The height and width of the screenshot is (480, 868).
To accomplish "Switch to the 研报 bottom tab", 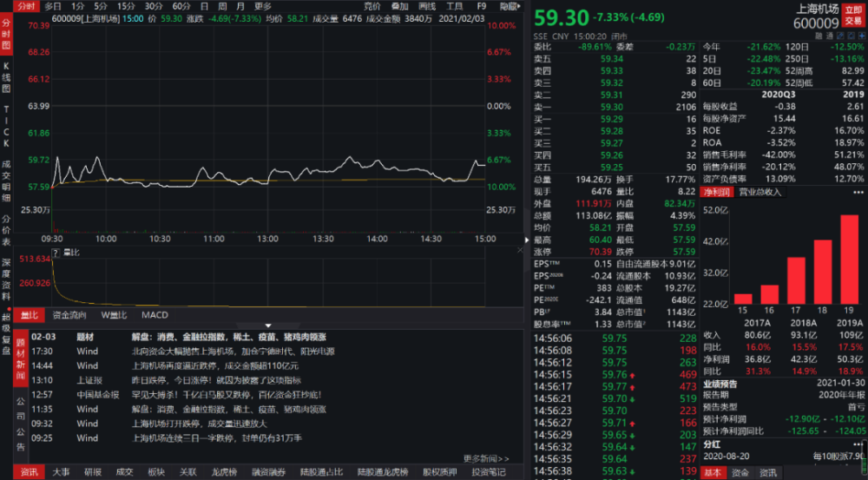I will click(93, 472).
